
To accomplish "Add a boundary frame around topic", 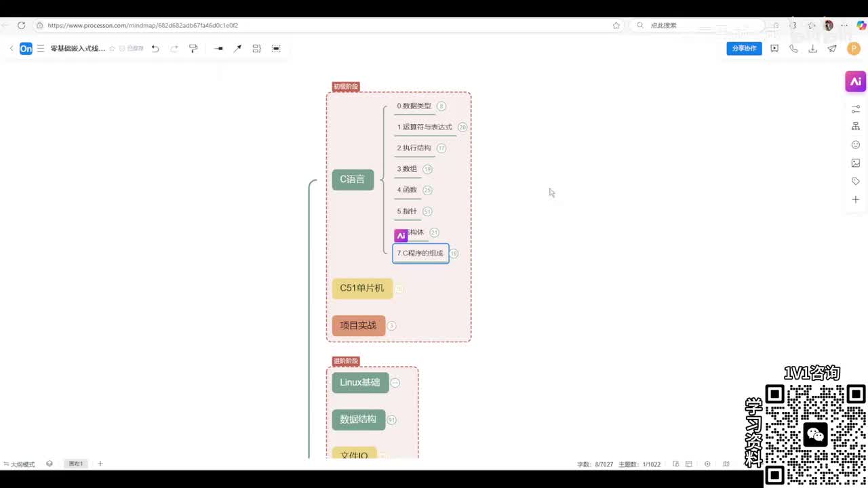I will click(276, 49).
